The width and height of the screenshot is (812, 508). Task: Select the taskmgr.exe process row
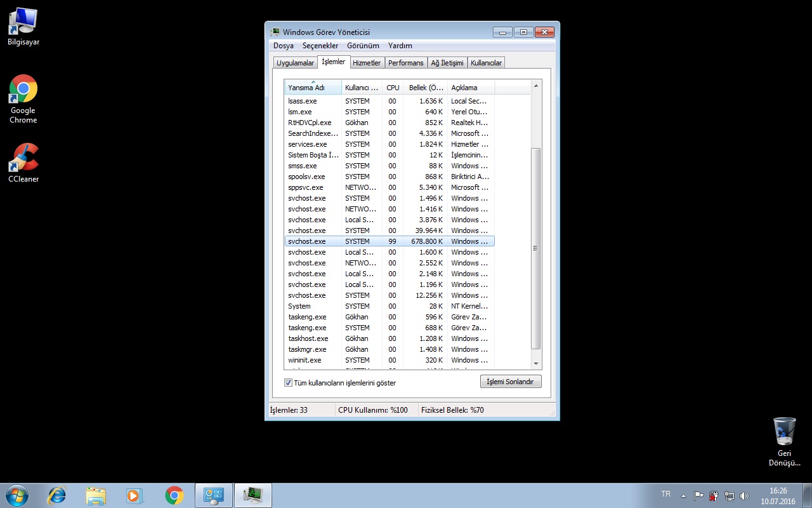click(x=390, y=349)
